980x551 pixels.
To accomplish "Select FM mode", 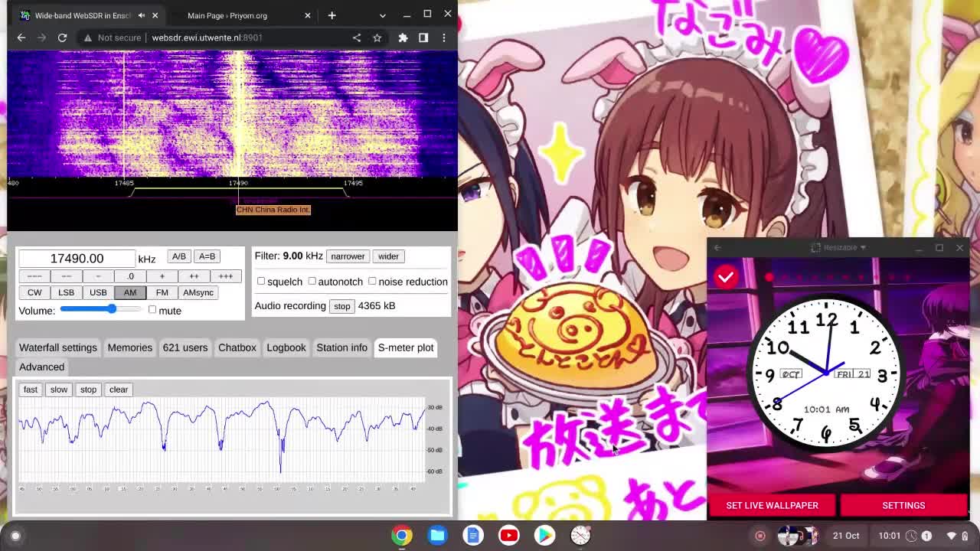I will (x=162, y=292).
